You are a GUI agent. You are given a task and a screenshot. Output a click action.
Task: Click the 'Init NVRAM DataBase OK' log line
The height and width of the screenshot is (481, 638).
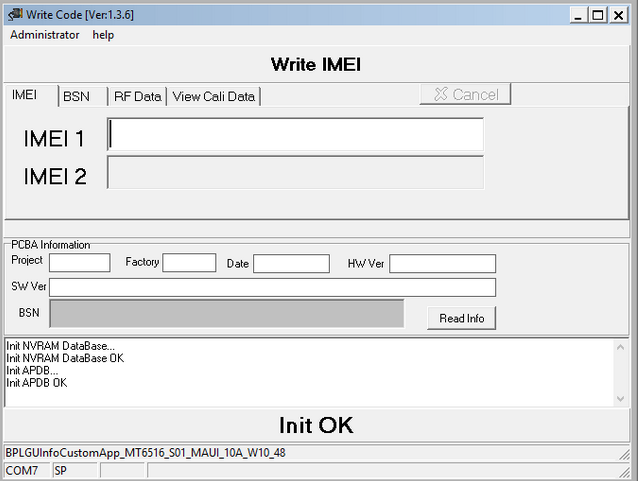point(65,358)
